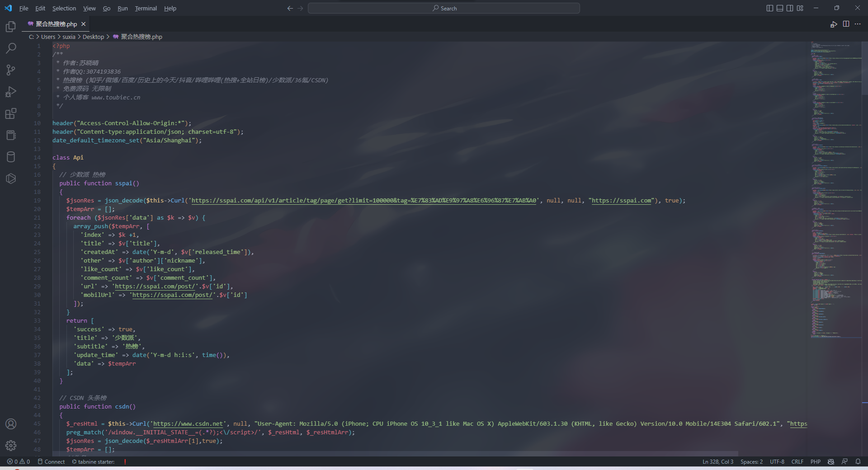This screenshot has width=868, height=470.
Task: Open the editor More Actions ellipsis menu
Action: pyautogui.click(x=858, y=24)
